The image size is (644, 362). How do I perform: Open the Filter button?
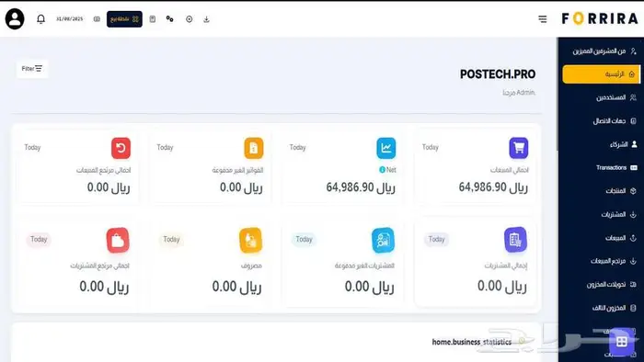click(x=32, y=69)
